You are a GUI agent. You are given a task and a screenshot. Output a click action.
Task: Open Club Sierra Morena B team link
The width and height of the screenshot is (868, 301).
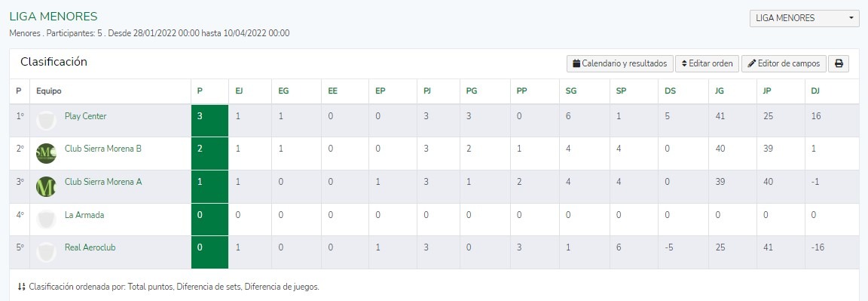(x=103, y=149)
